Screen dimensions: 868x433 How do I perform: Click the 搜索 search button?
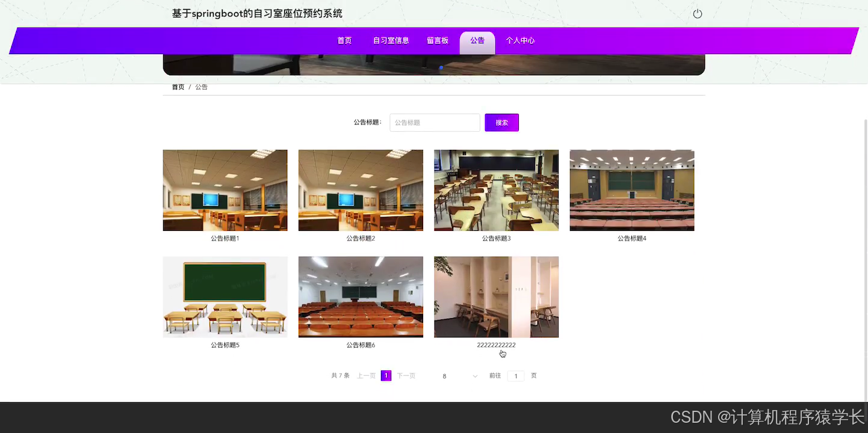click(501, 122)
